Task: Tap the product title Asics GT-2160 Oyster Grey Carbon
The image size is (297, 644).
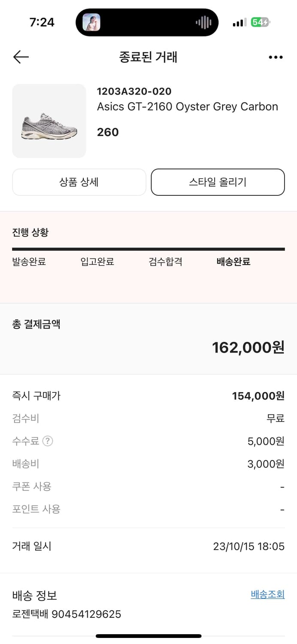Action: point(188,106)
